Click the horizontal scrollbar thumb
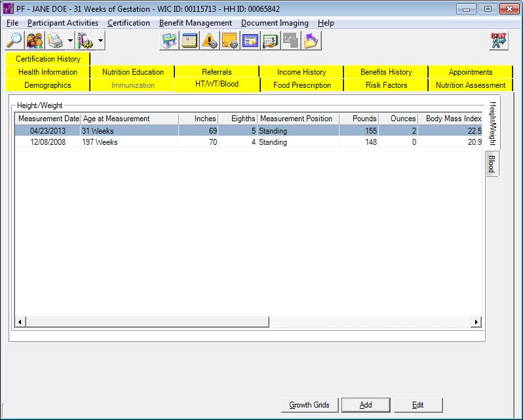This screenshot has height=420, width=523. pyautogui.click(x=147, y=322)
